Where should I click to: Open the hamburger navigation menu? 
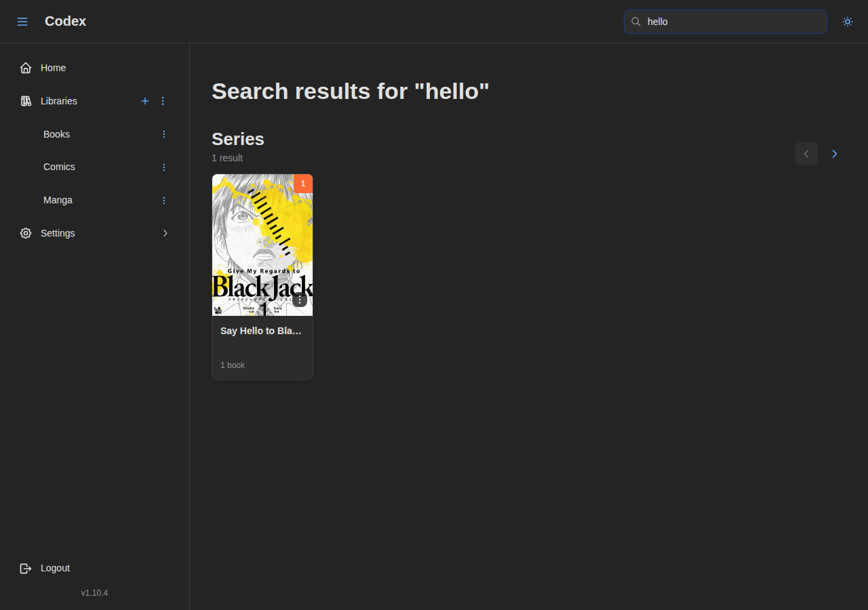22,21
